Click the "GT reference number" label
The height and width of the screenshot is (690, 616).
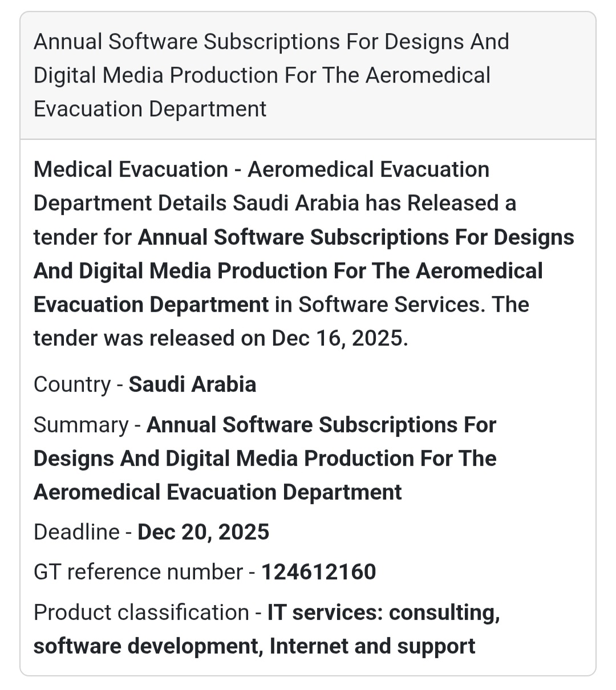coord(138,572)
